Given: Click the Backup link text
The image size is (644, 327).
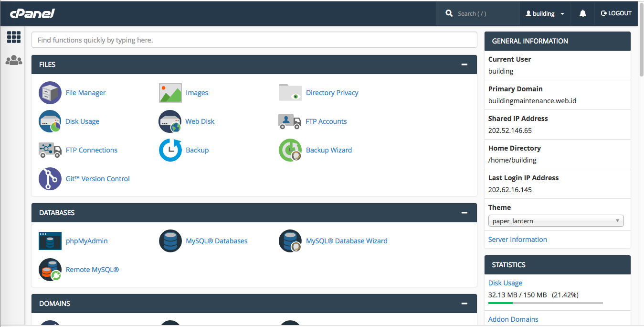Looking at the screenshot, I should [x=197, y=150].
